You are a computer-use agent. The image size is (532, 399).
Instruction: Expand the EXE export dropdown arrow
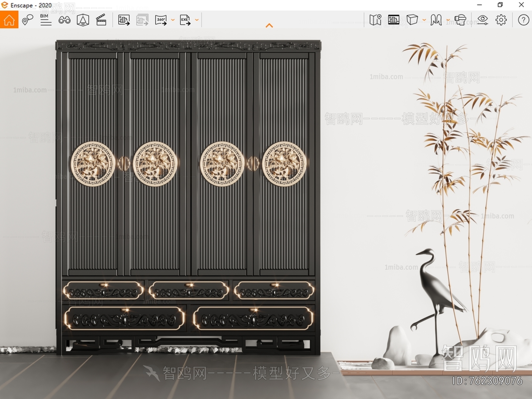pyautogui.click(x=197, y=20)
